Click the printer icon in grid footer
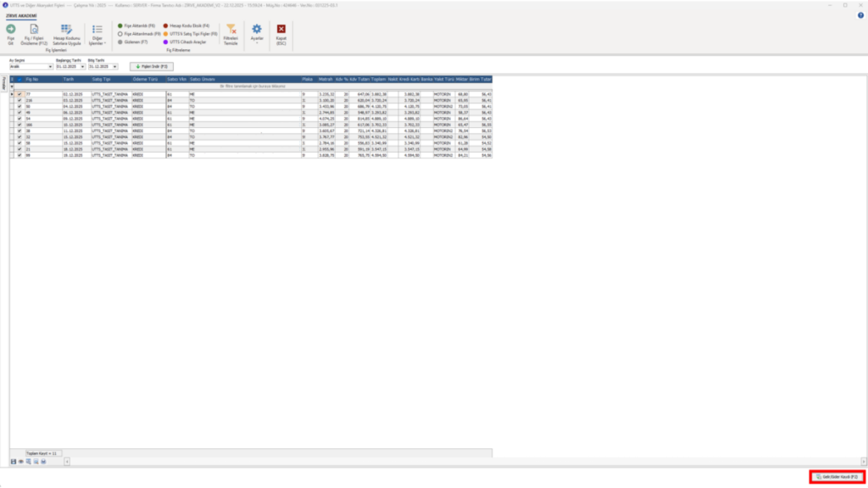The image size is (868, 488). [x=43, y=462]
